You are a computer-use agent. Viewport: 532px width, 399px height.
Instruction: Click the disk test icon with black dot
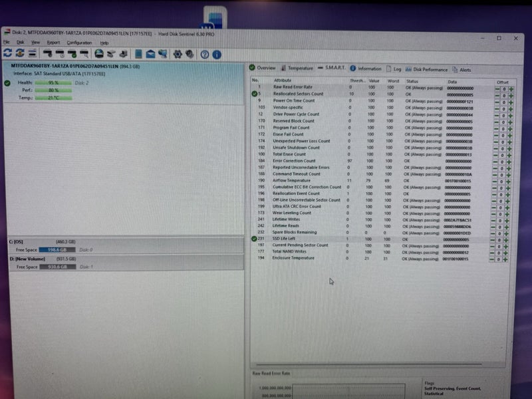tap(47, 53)
